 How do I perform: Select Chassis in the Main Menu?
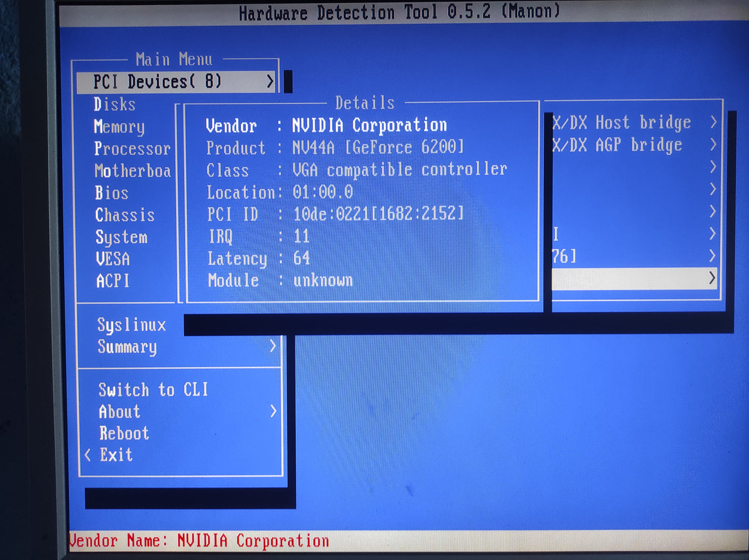[x=125, y=215]
